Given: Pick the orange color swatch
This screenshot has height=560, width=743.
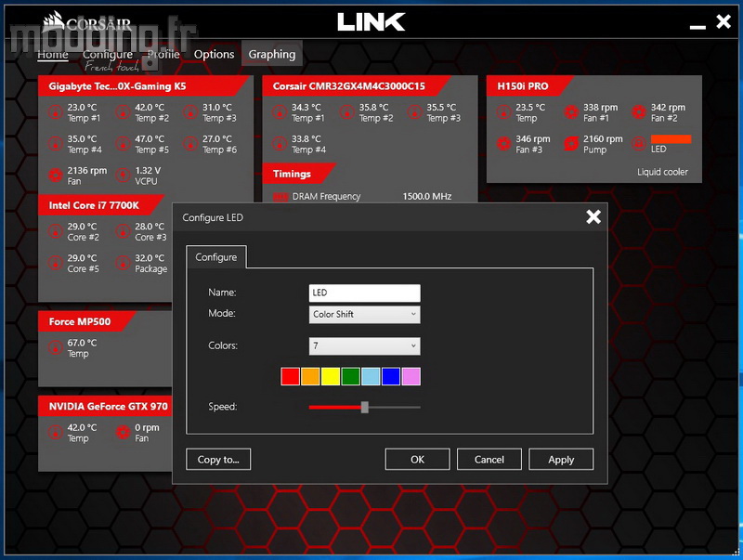Looking at the screenshot, I should tap(310, 377).
